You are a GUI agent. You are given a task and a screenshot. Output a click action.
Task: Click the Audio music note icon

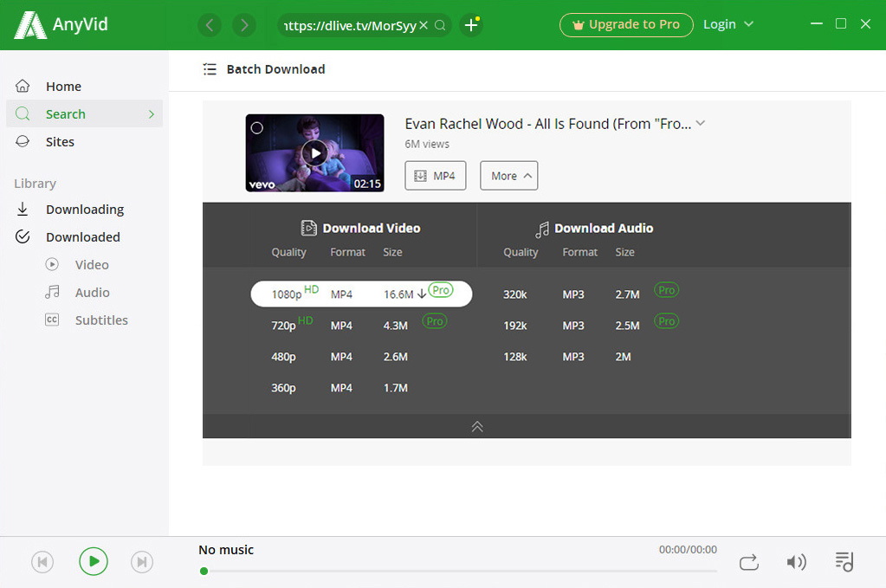coord(52,292)
